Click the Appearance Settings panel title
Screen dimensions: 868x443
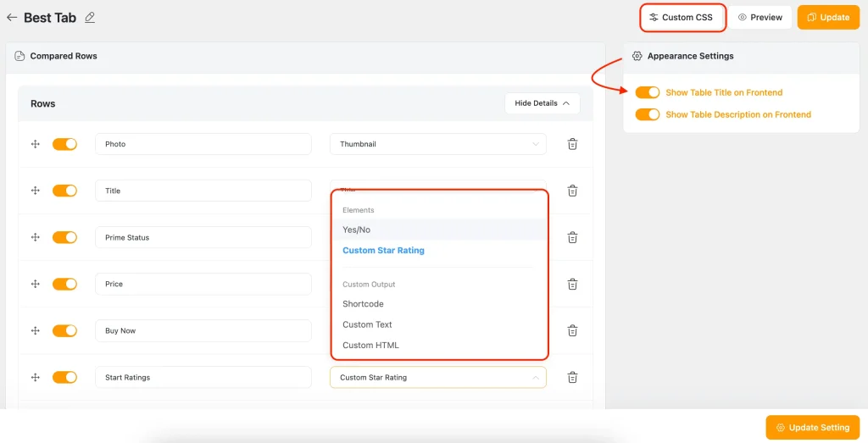(x=690, y=56)
